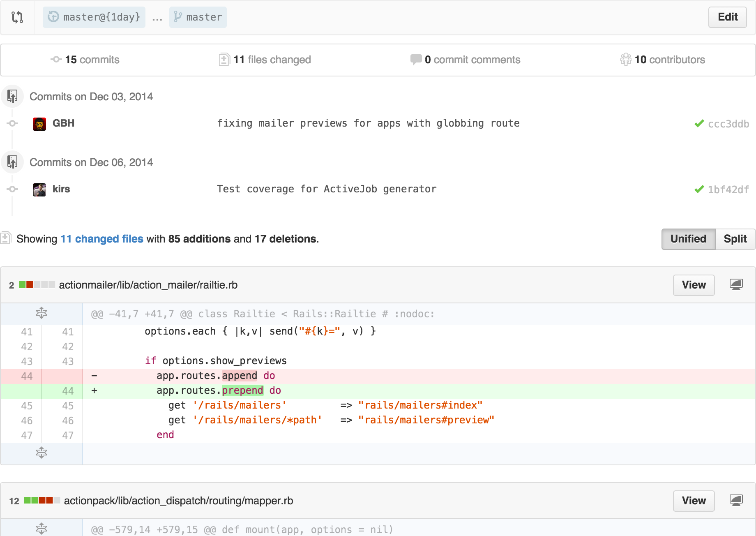
Task: Select the master@{1day} base ref
Action: (94, 17)
